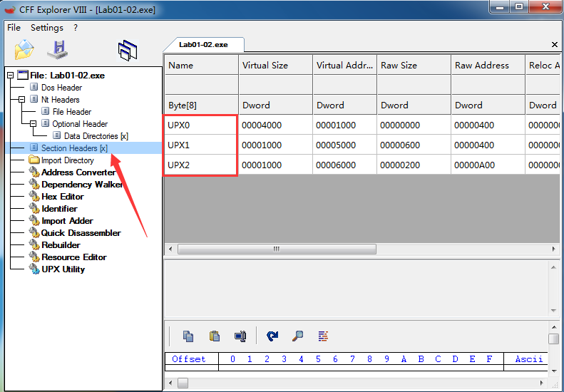Select the UPX1 section name cell
This screenshot has height=392, width=564.
click(x=201, y=145)
